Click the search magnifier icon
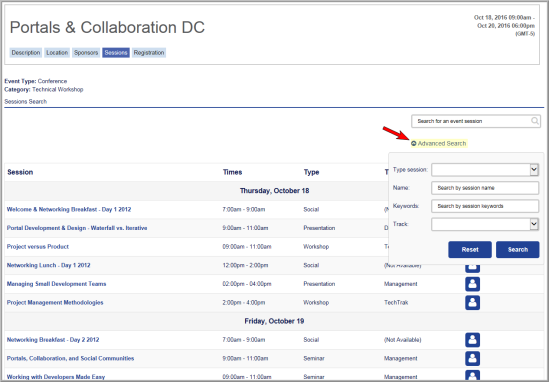 [x=535, y=121]
